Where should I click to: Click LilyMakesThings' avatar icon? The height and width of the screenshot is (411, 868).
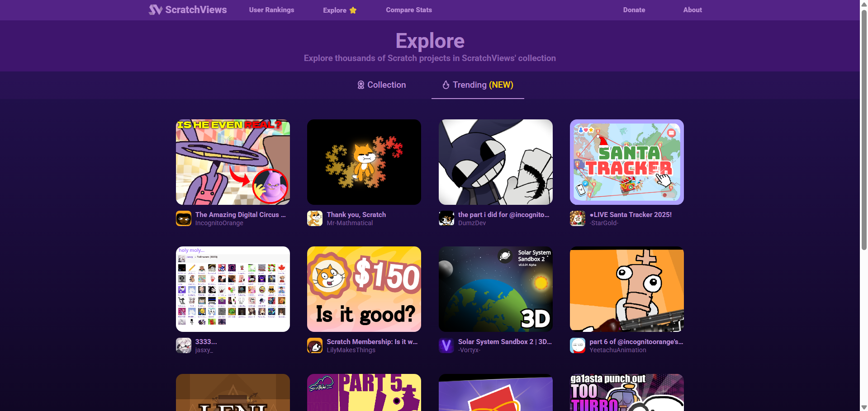tap(315, 345)
